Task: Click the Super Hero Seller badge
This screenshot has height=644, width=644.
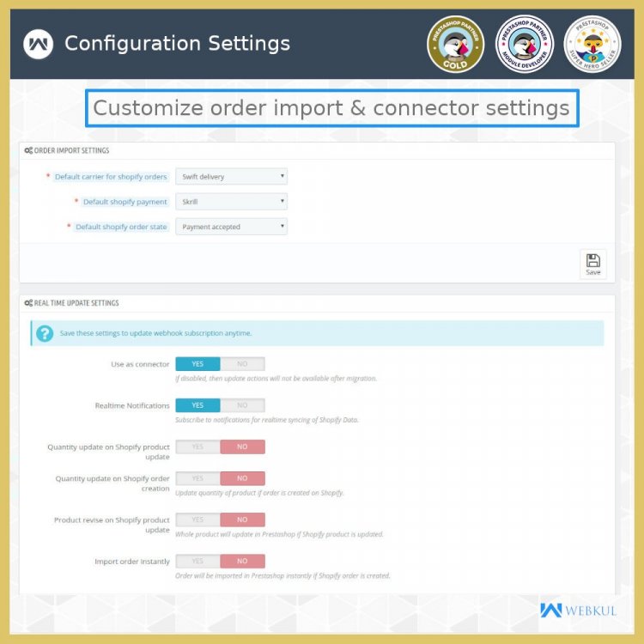Action: pos(592,45)
